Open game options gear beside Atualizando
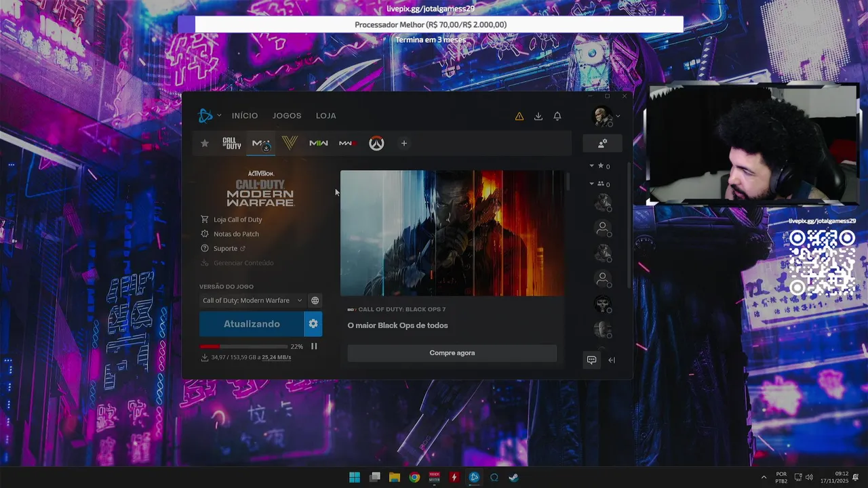Viewport: 868px width, 488px height. pyautogui.click(x=313, y=324)
